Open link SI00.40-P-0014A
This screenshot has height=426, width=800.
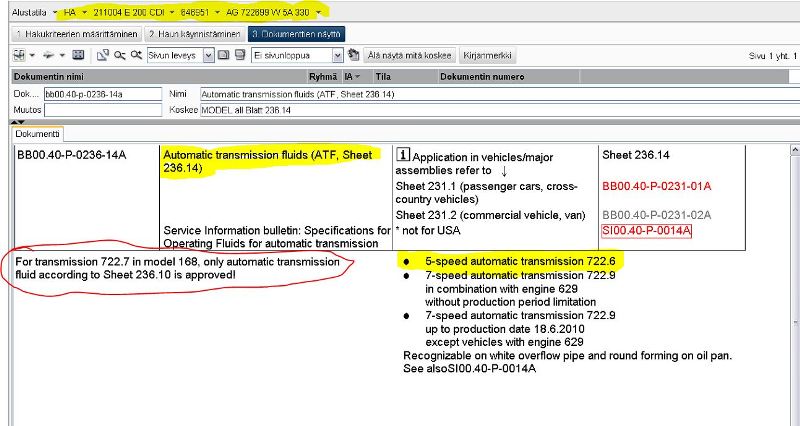tap(647, 231)
